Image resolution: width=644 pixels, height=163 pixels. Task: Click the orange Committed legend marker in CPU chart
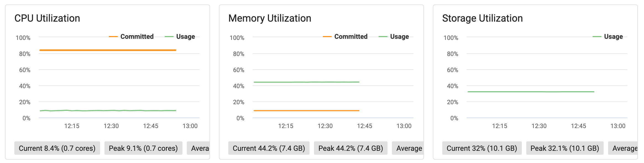[113, 37]
